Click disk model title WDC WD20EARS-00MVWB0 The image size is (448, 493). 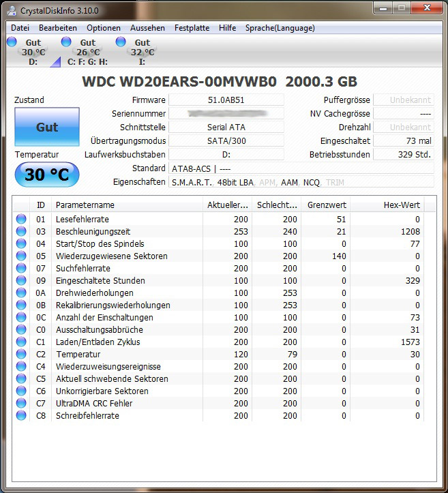pos(179,82)
